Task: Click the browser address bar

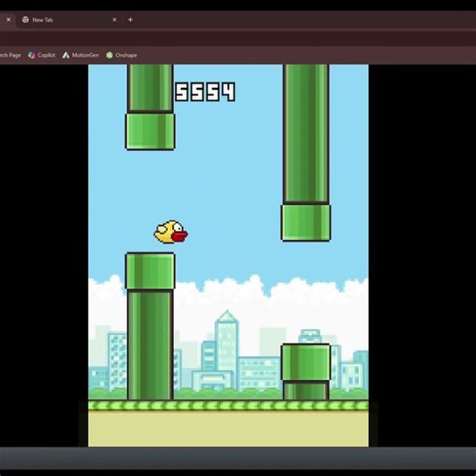Action: pyautogui.click(x=238, y=39)
